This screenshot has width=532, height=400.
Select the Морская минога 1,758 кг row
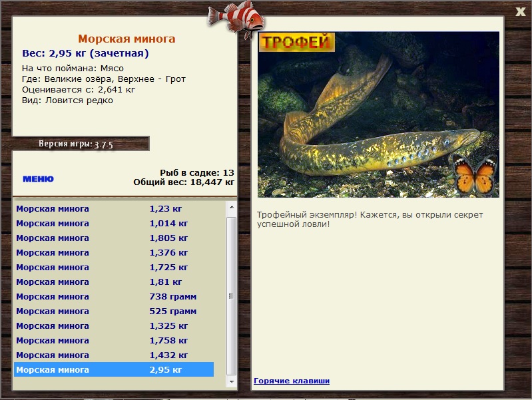click(114, 340)
